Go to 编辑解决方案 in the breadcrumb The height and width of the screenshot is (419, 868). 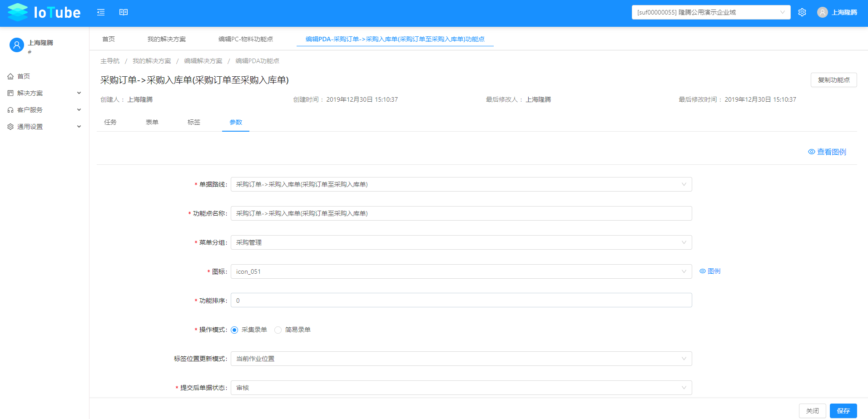point(203,61)
